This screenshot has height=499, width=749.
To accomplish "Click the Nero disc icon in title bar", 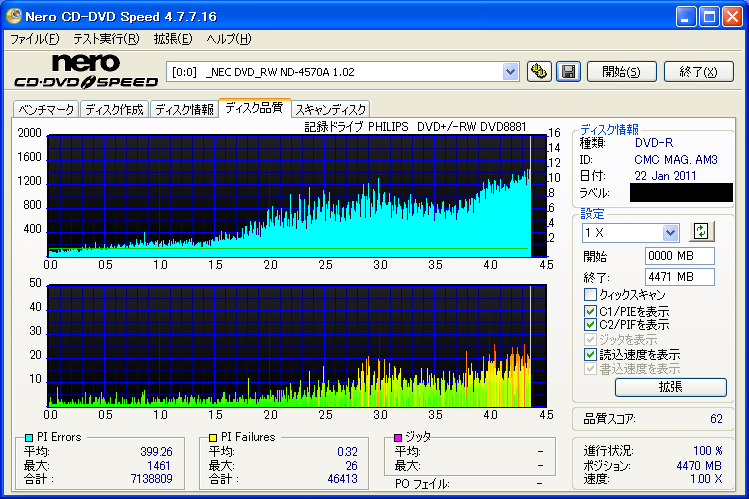I will pos(13,16).
